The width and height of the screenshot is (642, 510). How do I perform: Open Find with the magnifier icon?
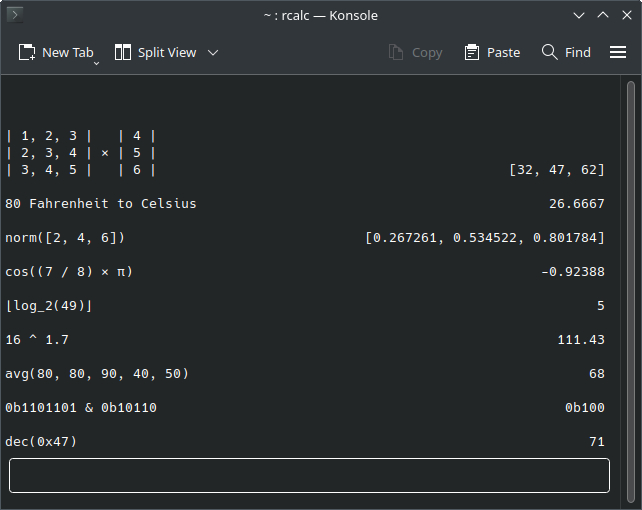[549, 52]
